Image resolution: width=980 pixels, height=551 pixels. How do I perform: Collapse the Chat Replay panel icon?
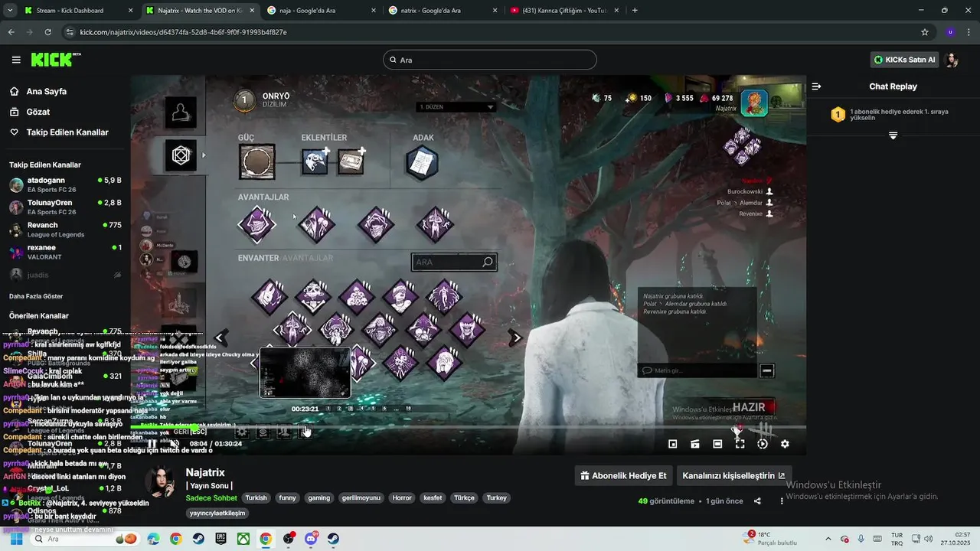pos(816,86)
